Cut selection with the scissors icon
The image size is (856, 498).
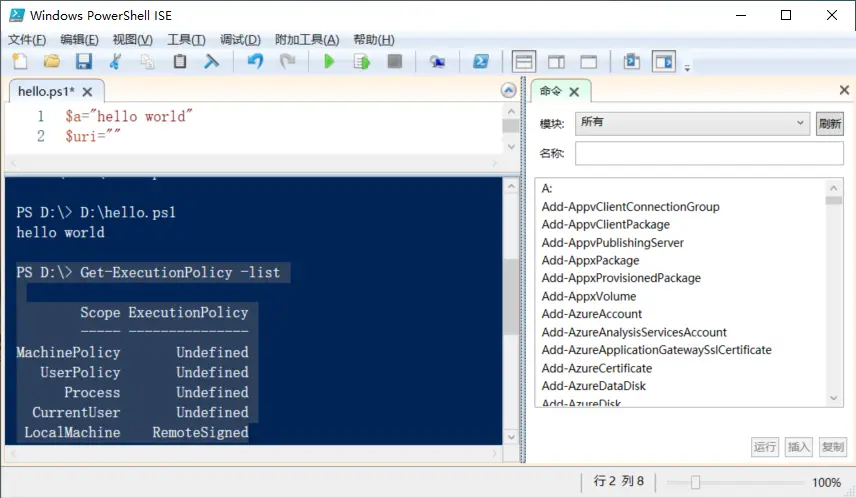pyautogui.click(x=116, y=62)
